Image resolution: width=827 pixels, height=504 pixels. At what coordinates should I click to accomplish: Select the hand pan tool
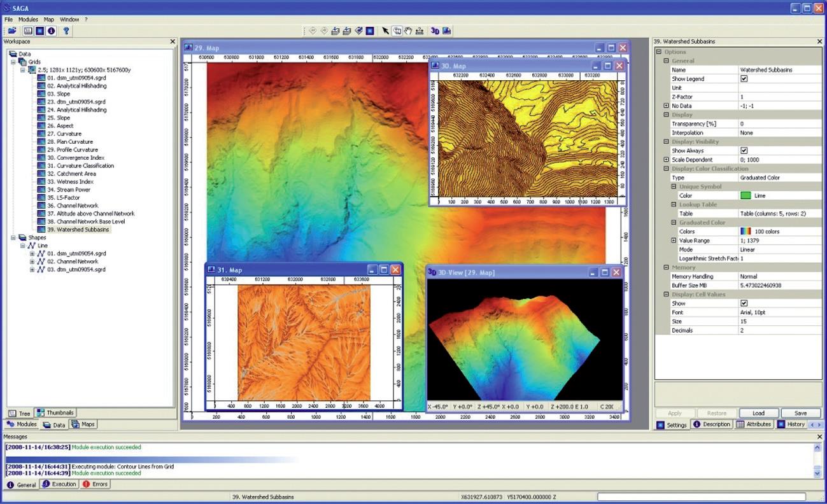[x=408, y=31]
